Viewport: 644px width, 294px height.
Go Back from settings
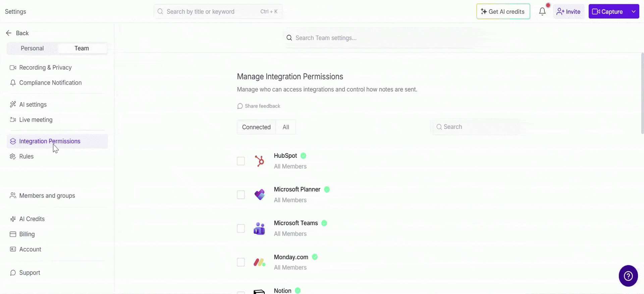pyautogui.click(x=17, y=33)
